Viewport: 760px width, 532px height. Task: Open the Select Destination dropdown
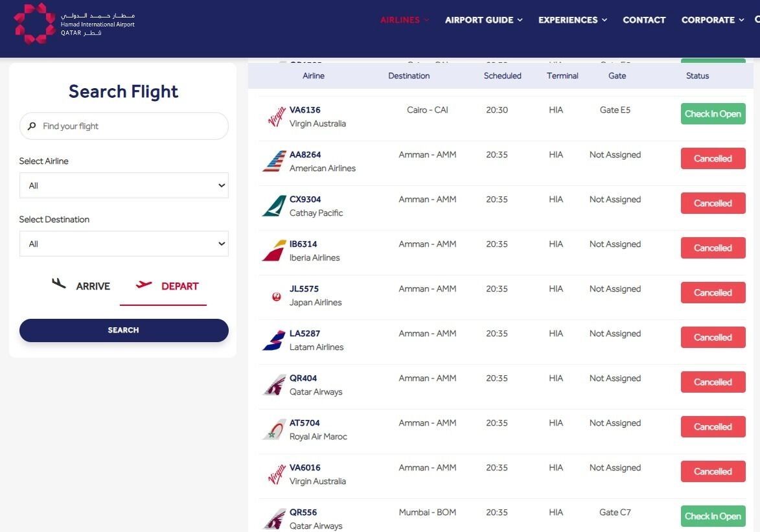click(124, 244)
